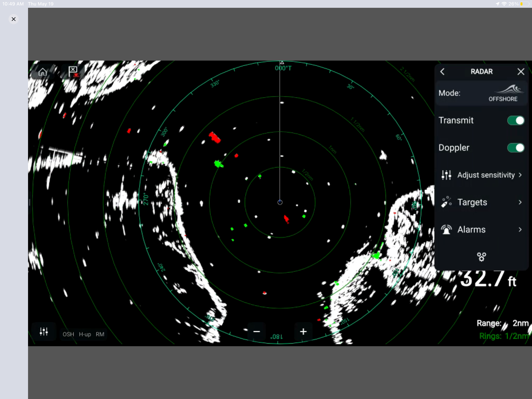The height and width of the screenshot is (399, 532).
Task: Tap the Rings: 1/2nm readout
Action: pos(504,336)
